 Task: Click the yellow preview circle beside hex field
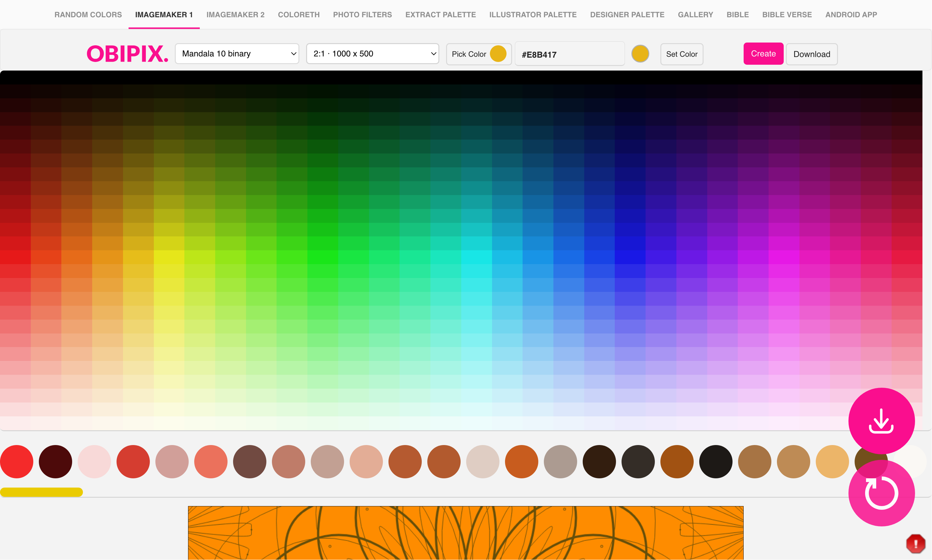[640, 54]
